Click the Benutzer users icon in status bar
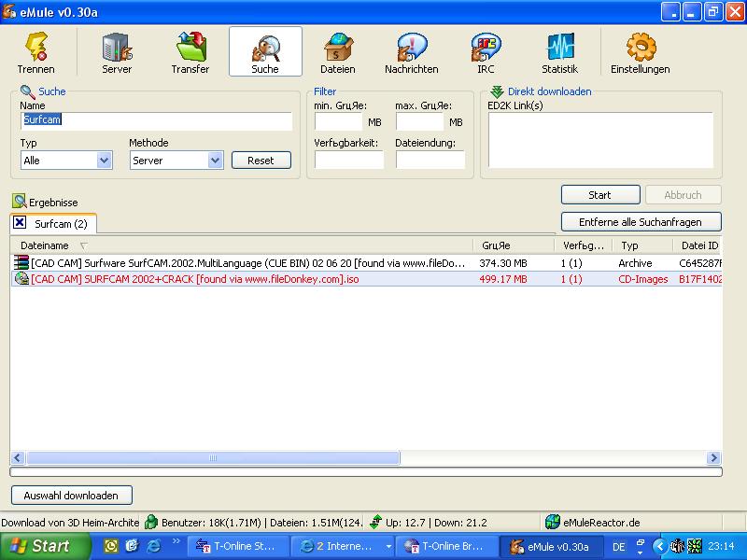747x560 pixels. 151,522
